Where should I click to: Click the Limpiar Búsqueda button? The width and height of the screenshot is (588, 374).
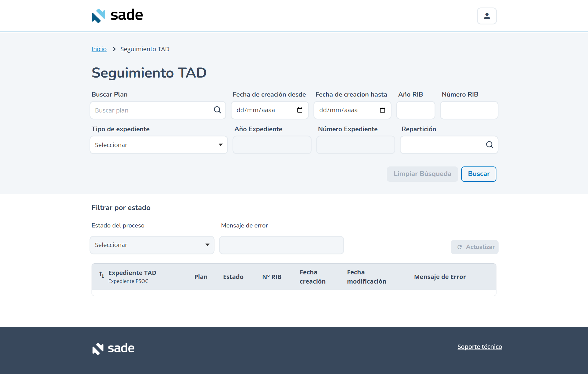422,174
